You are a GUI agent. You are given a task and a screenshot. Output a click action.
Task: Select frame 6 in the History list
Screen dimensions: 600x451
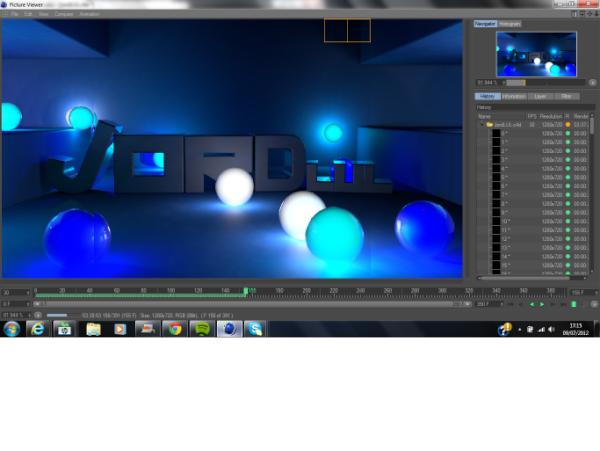click(533, 186)
